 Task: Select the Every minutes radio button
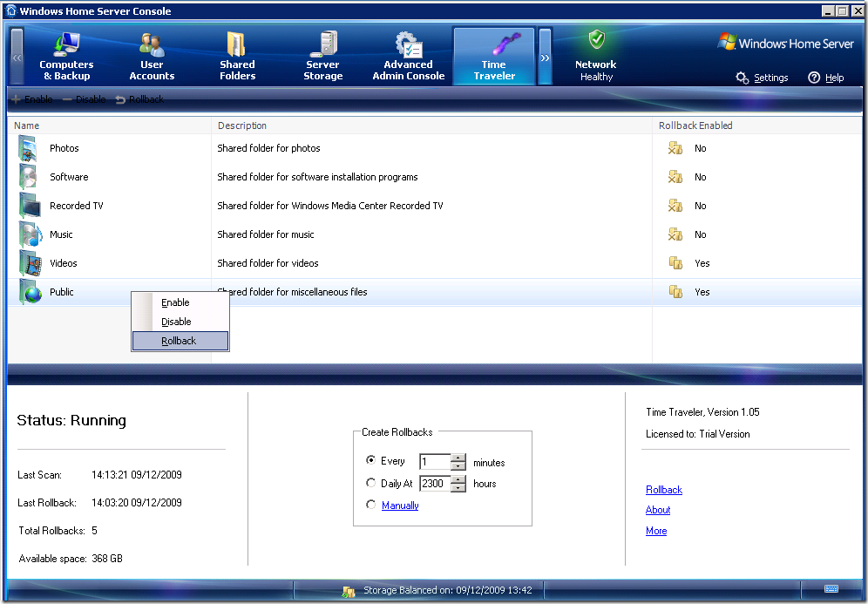(371, 460)
